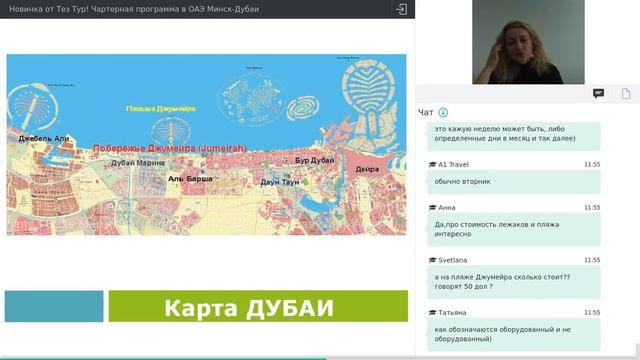Click the presenter webcam video
Image resolution: width=640 pixels, height=360 pixels.
[x=528, y=42]
